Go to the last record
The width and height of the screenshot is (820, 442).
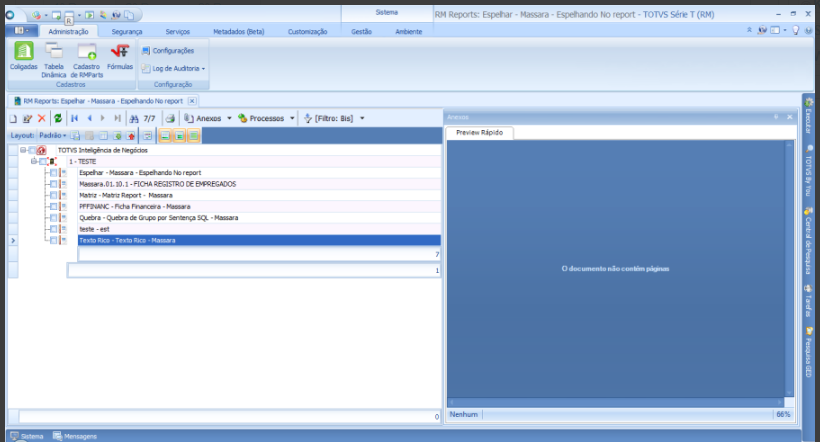tap(117, 119)
